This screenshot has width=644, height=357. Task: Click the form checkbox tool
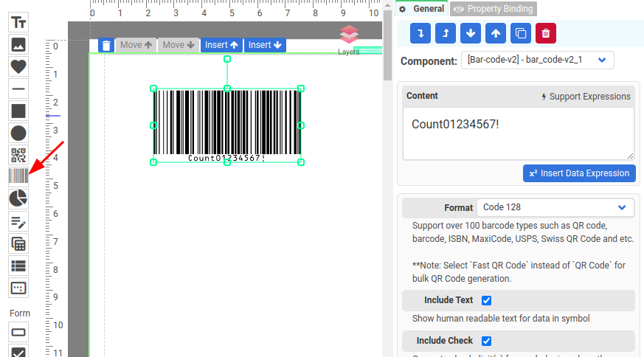click(18, 353)
